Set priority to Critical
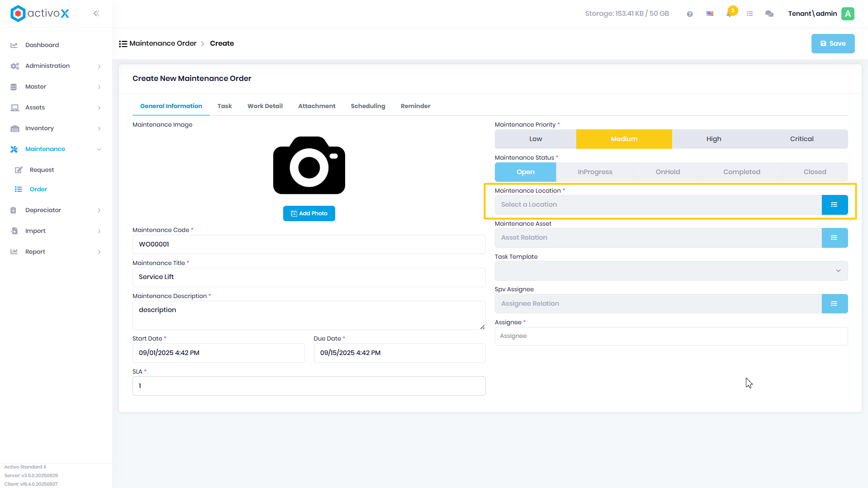868x488 pixels. pos(802,139)
